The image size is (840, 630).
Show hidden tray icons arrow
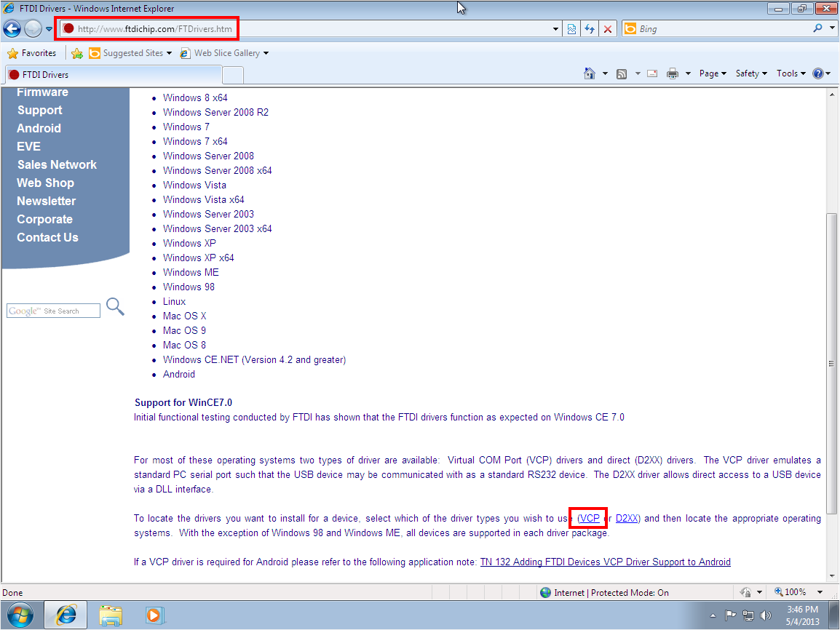point(713,615)
